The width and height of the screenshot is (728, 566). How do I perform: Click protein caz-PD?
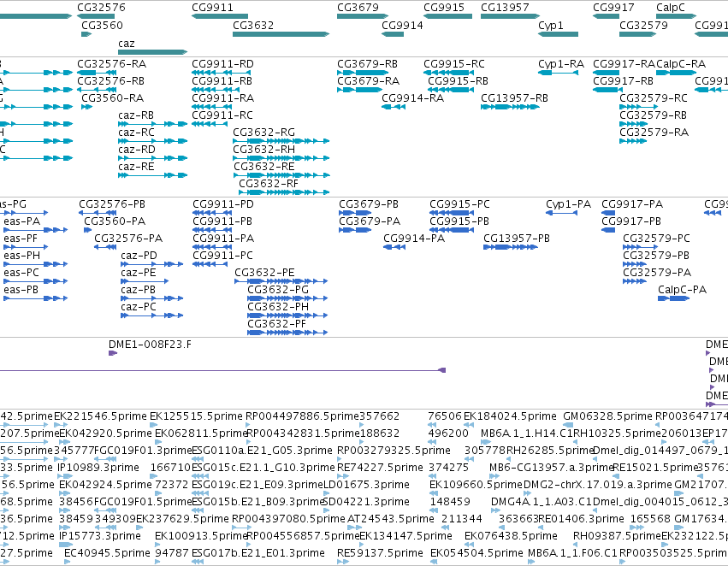click(x=139, y=255)
